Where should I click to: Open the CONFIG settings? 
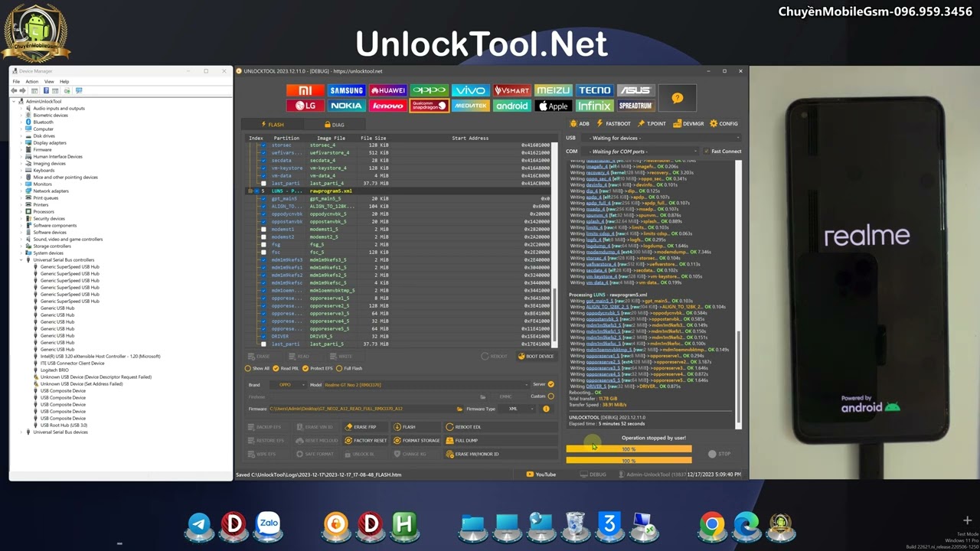[724, 123]
